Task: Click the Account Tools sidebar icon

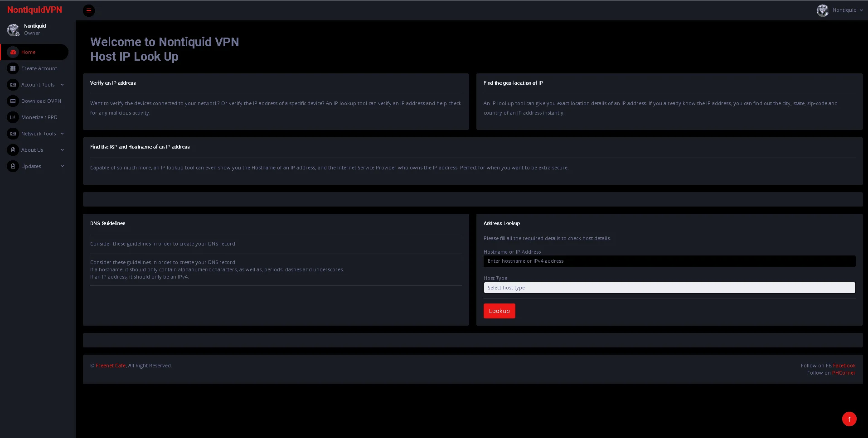Action: pos(13,85)
